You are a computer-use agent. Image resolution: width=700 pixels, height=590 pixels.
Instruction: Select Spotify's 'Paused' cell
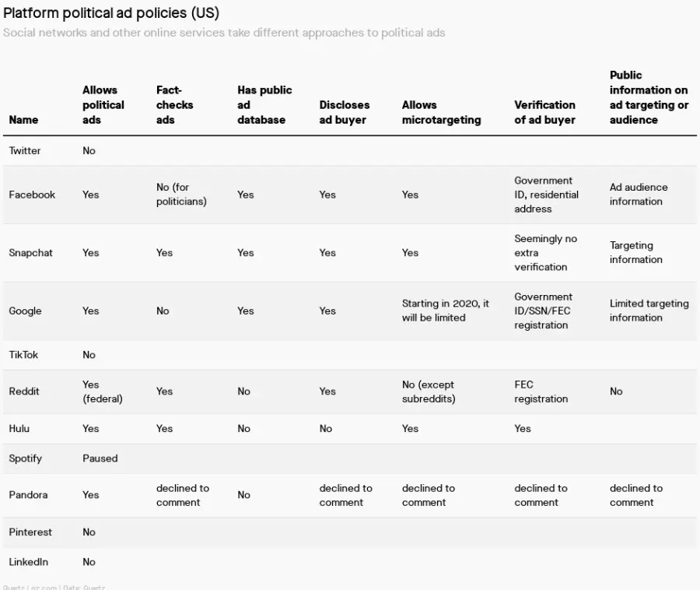(x=100, y=458)
